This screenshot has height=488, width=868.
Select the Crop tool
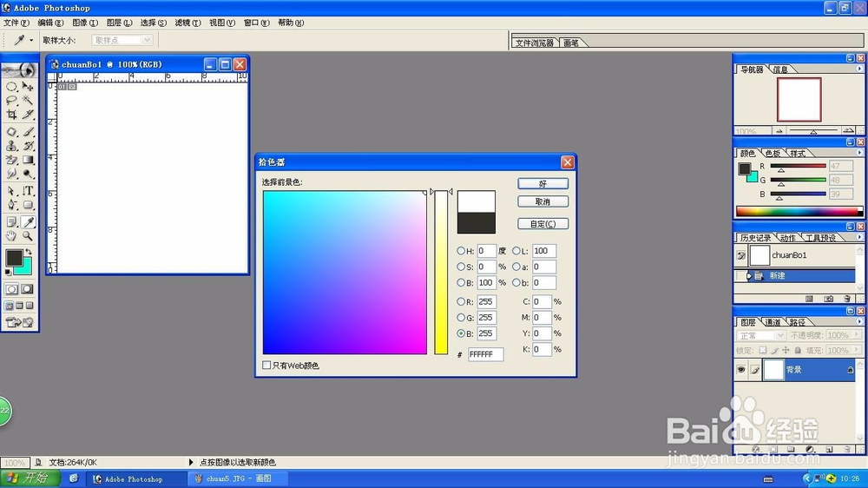click(x=11, y=114)
